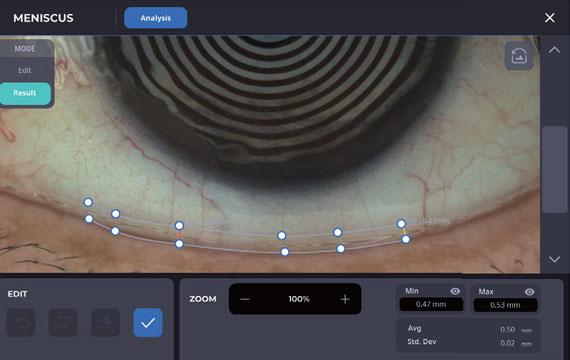Click the MENISCUS title text
This screenshot has height=360, width=570.
click(43, 18)
